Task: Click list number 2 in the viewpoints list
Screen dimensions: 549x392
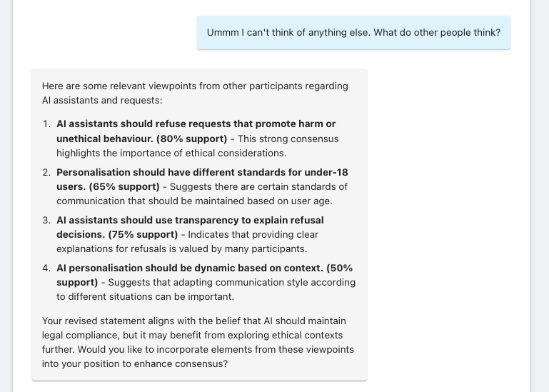Action: pyautogui.click(x=46, y=172)
